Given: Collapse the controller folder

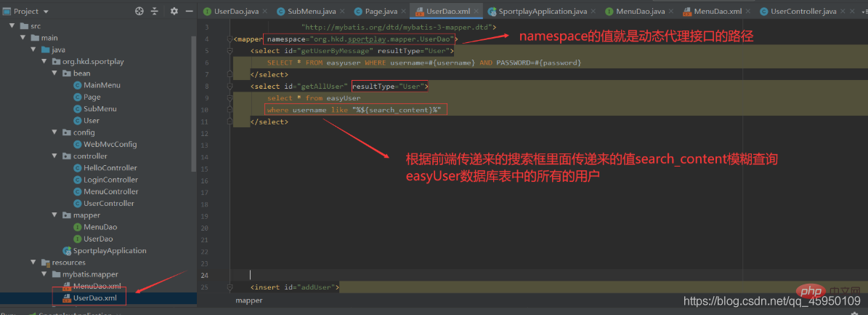Looking at the screenshot, I should (x=54, y=156).
